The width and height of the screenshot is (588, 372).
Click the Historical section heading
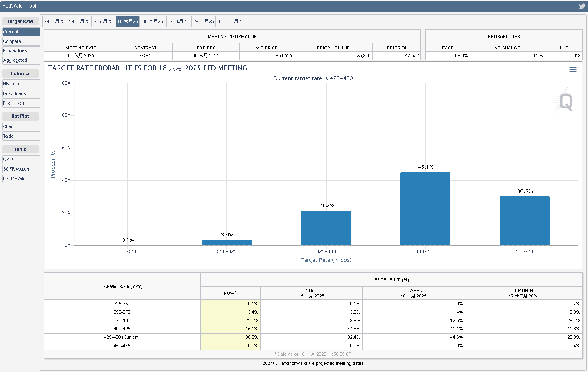(20, 73)
